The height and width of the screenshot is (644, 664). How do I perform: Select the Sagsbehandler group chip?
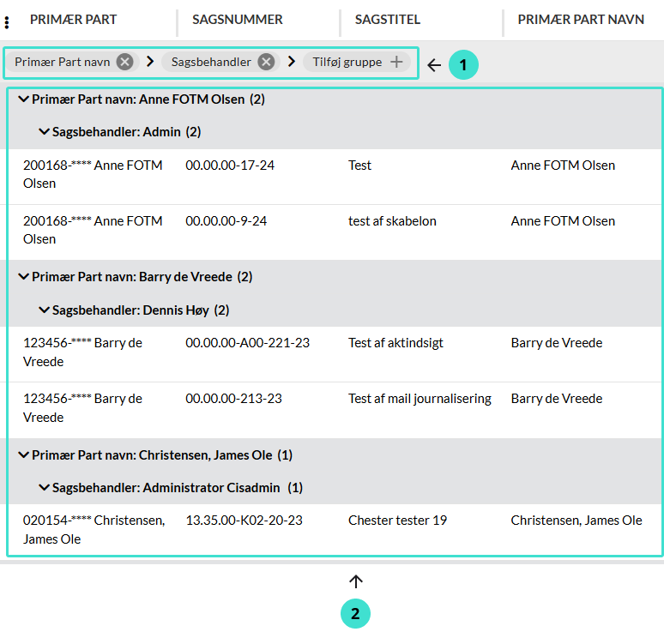[211, 62]
